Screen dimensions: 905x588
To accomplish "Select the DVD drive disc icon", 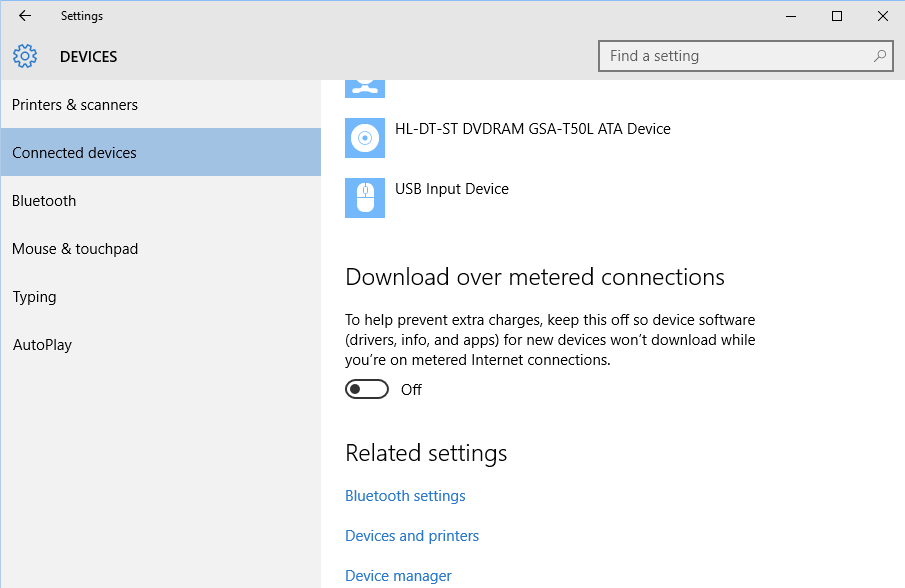I will tap(365, 138).
